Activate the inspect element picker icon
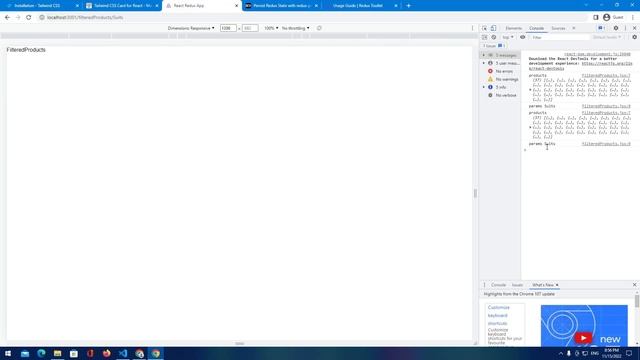 click(x=484, y=28)
